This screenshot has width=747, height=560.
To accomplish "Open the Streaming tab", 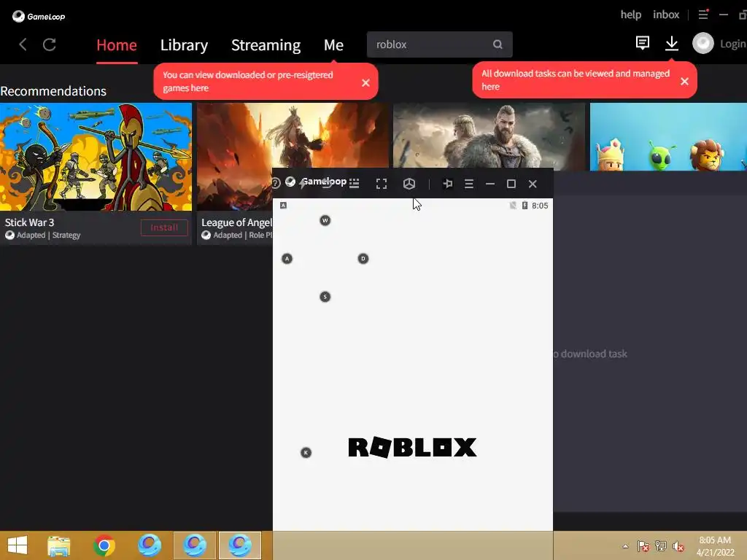I will (x=266, y=44).
